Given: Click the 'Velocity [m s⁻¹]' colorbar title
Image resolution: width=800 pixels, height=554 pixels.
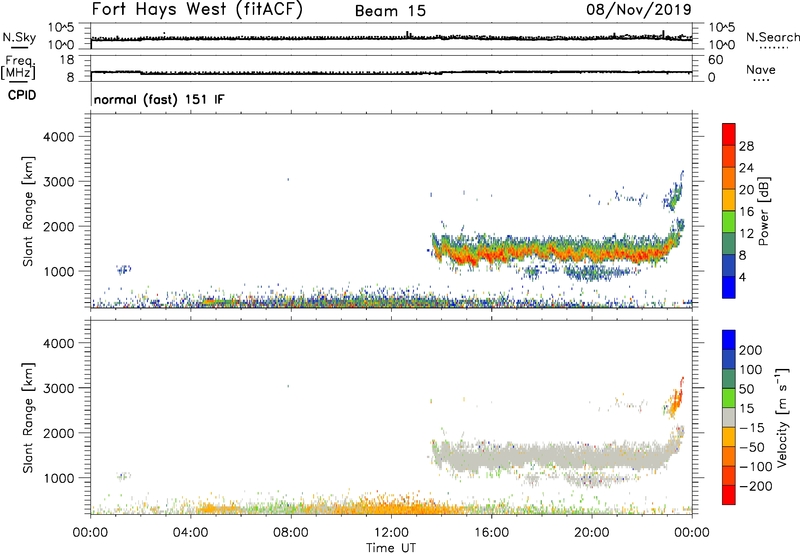Looking at the screenshot, I should pyautogui.click(x=781, y=417).
